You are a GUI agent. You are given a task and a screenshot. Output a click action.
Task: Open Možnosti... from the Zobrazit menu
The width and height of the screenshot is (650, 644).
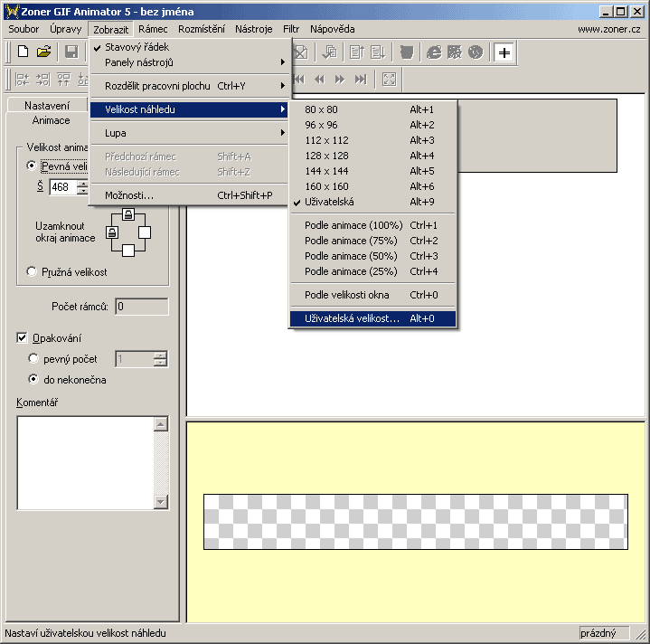(x=189, y=195)
